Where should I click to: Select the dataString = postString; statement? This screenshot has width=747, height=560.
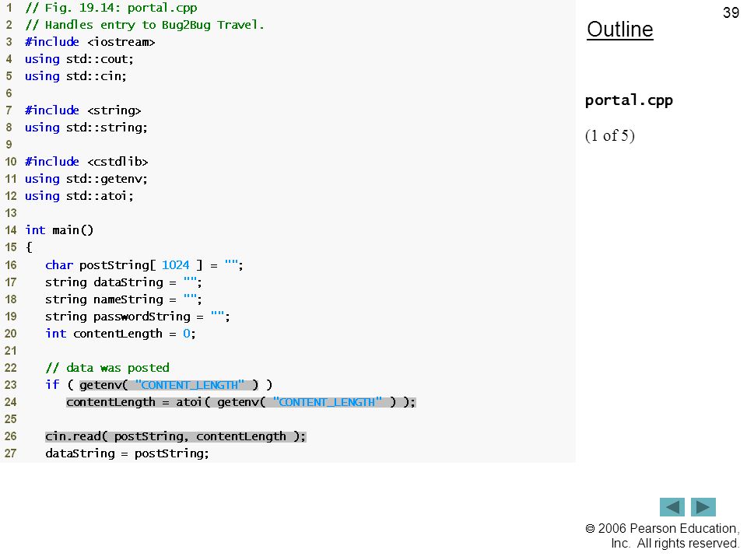pos(127,453)
